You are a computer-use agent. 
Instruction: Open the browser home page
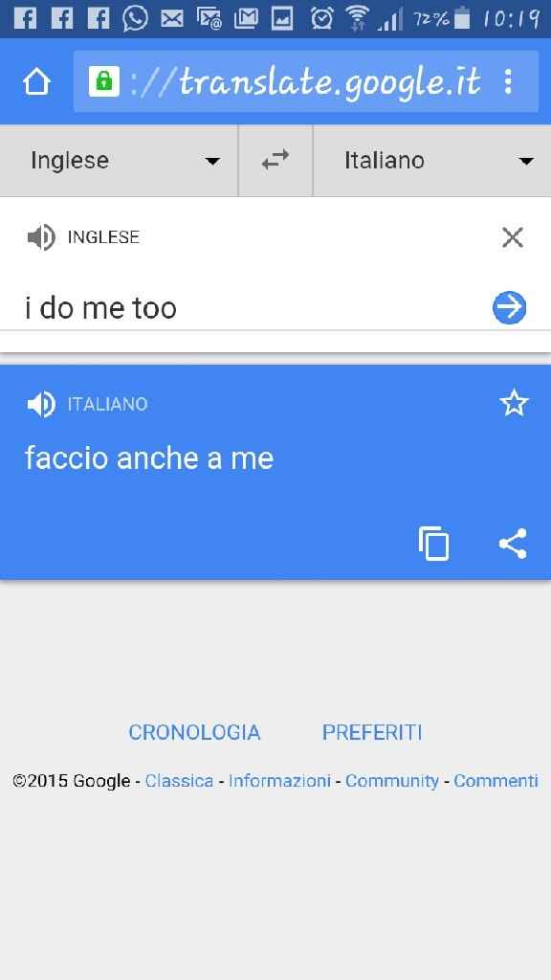(35, 82)
